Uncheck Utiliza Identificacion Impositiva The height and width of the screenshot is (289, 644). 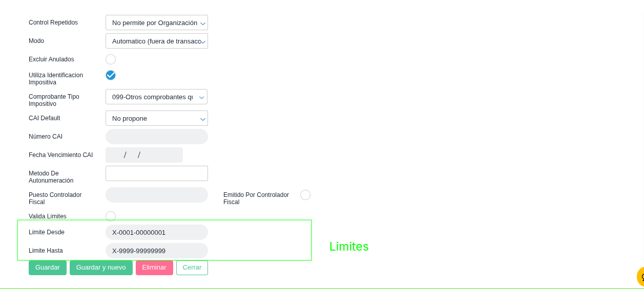click(111, 75)
